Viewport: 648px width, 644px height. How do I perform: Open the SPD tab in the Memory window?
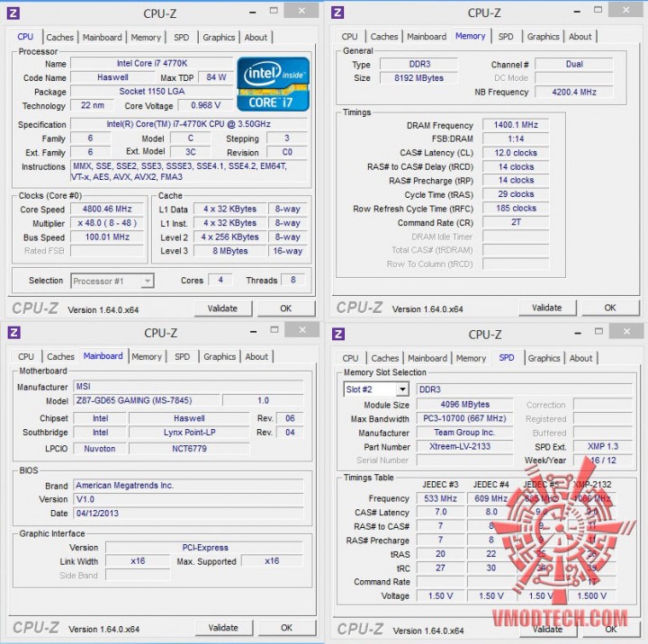[506, 36]
